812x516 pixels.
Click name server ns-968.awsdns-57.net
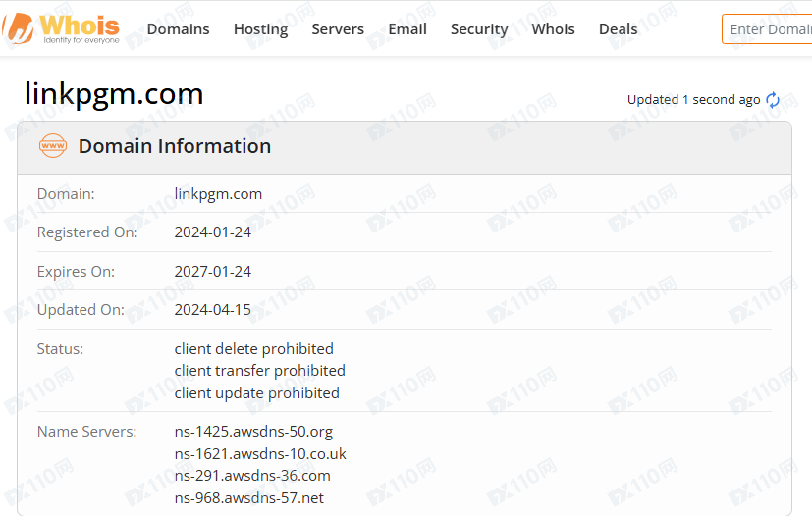click(249, 498)
